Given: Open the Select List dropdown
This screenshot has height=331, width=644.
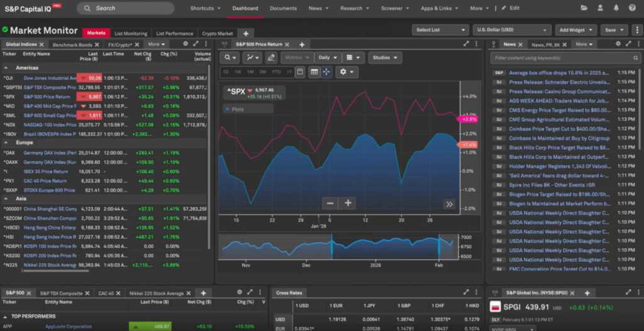Looking at the screenshot, I should click(440, 30).
